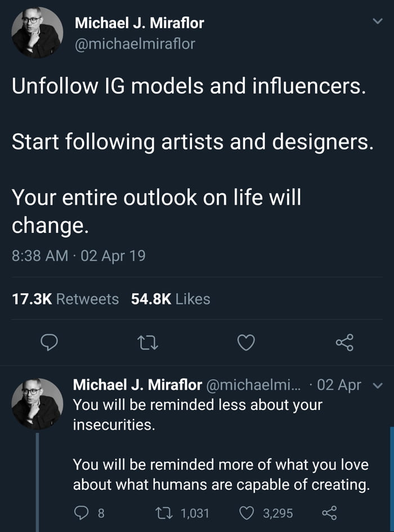Click Michael J. Miraflor's profile picture

click(36, 33)
